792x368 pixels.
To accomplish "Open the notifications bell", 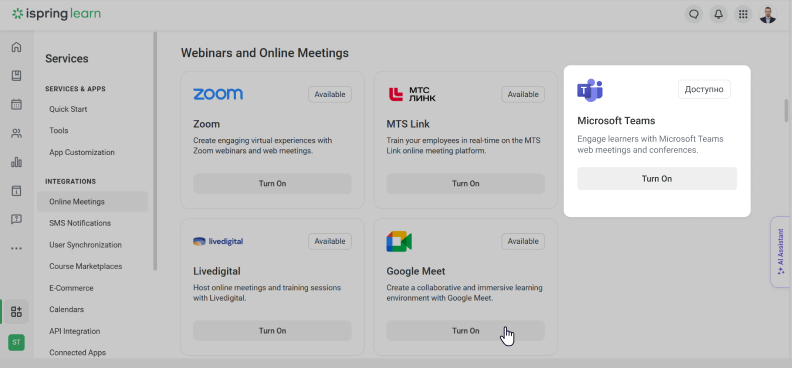I will coord(718,14).
